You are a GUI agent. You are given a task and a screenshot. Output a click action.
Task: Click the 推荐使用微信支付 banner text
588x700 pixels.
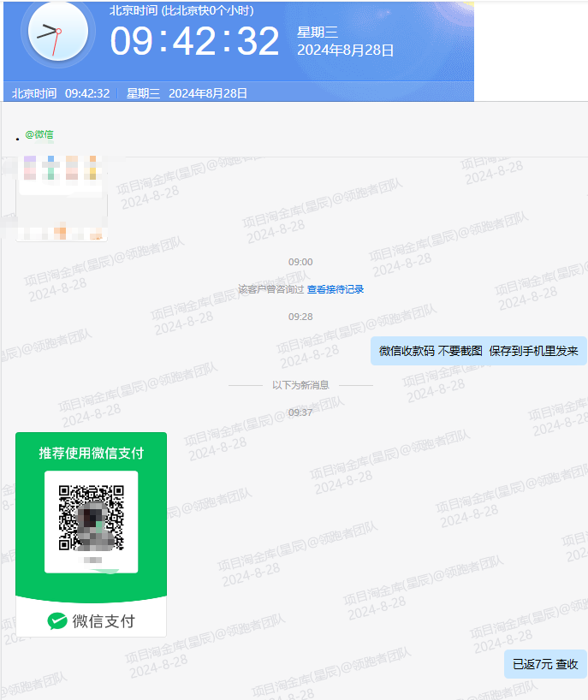(91, 453)
